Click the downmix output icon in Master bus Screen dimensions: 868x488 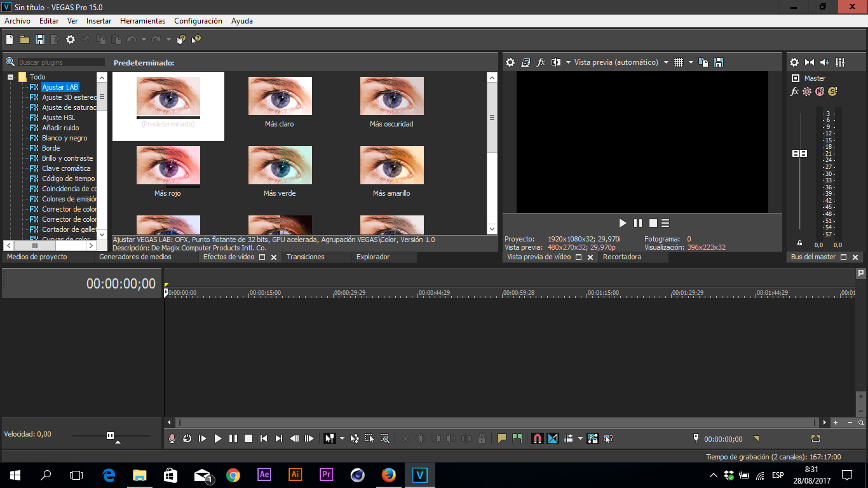tap(810, 62)
